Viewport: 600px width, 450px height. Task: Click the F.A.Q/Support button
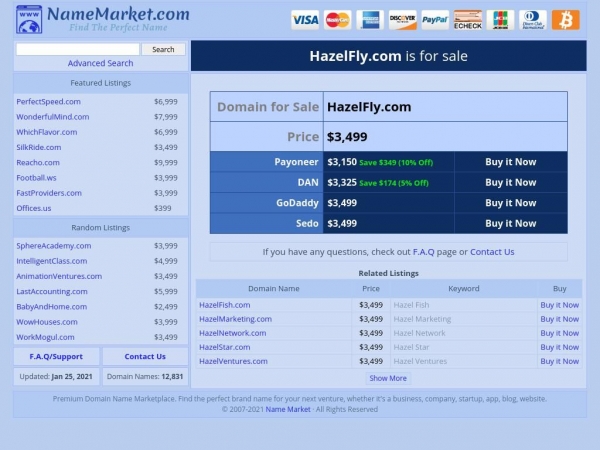coord(56,356)
